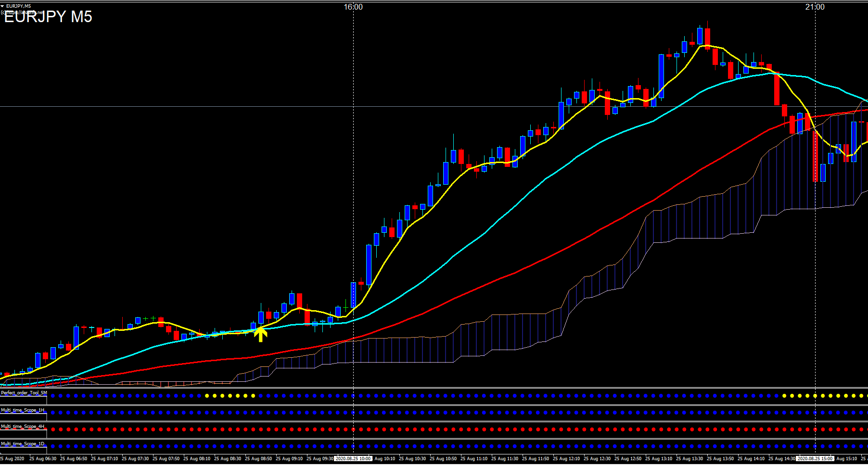Click the 25 Aug 06:30 time label
Screen dimensions: 868x465
(43, 459)
